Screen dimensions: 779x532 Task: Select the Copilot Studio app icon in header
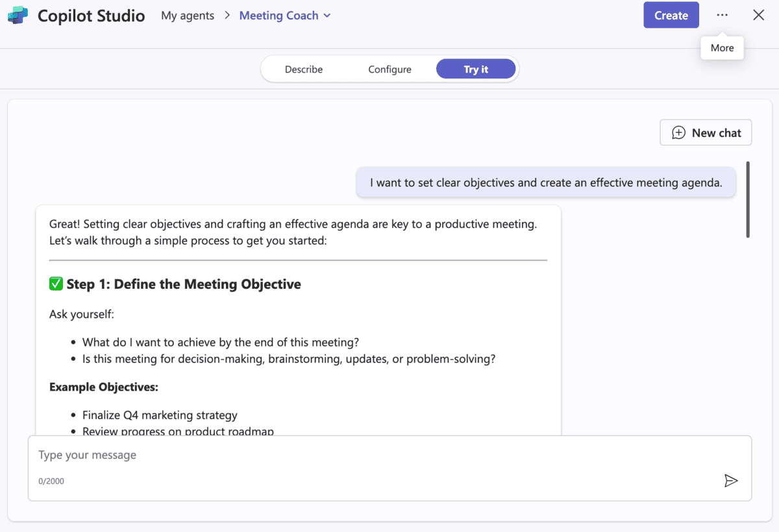[x=18, y=15]
